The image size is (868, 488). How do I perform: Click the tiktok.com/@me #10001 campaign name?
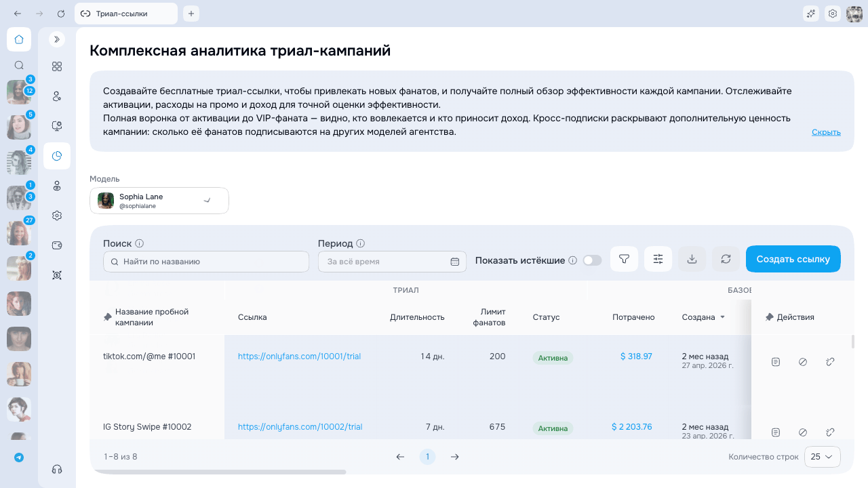coord(149,357)
